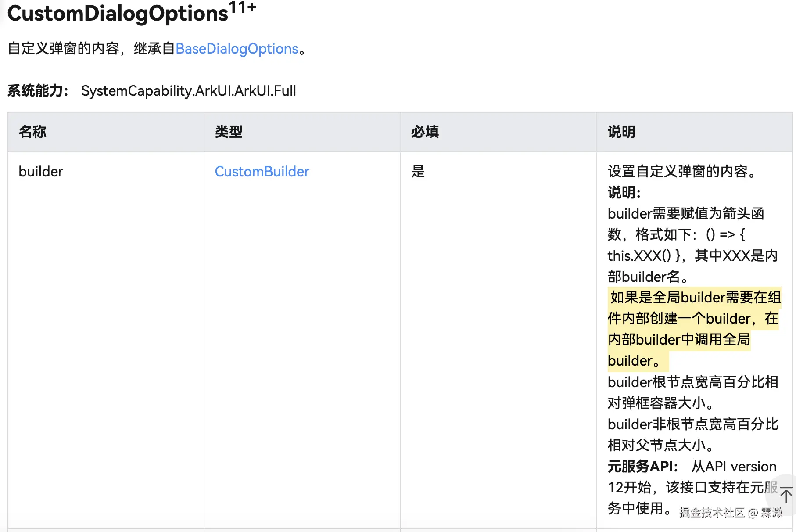
Task: Click the bold 元服务API label
Action: (x=642, y=466)
